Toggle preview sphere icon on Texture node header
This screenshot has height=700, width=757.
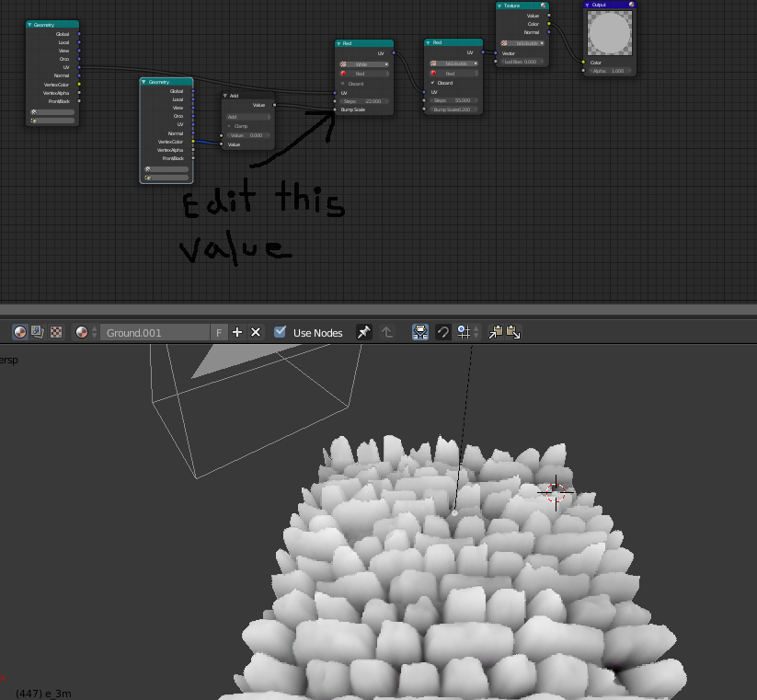(x=544, y=6)
